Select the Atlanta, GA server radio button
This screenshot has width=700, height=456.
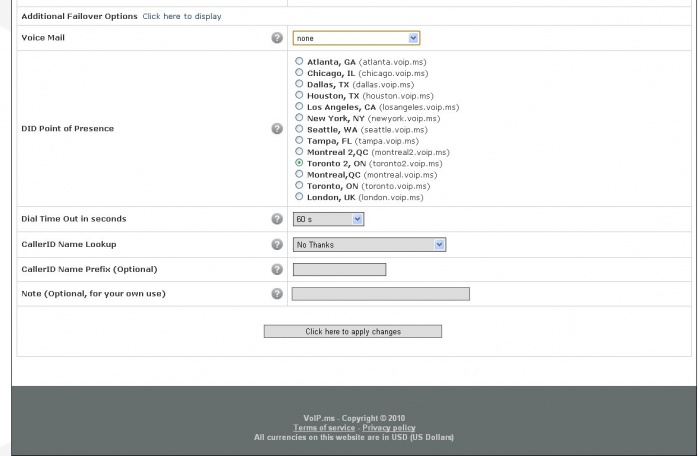coord(299,61)
